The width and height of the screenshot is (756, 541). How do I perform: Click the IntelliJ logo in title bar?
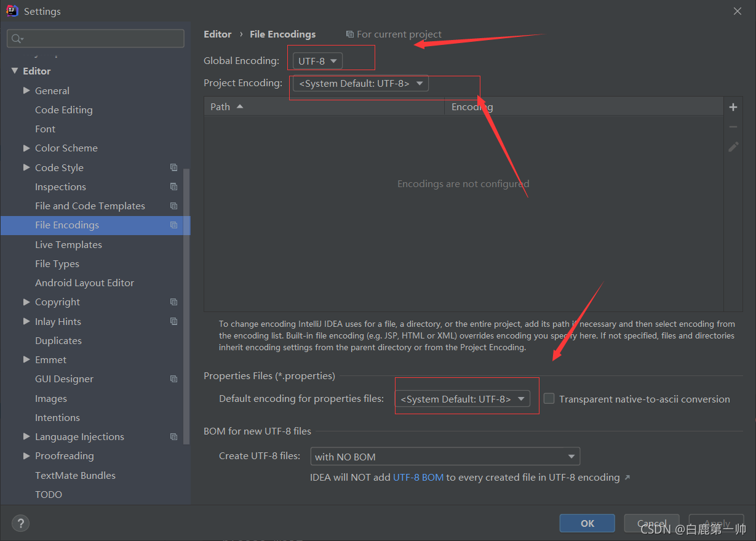coord(12,11)
